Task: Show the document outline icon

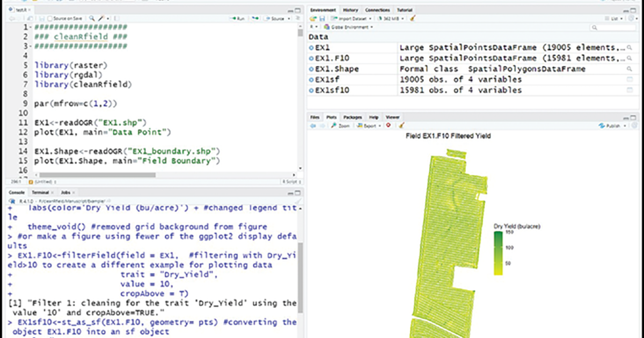Action: pyautogui.click(x=297, y=18)
